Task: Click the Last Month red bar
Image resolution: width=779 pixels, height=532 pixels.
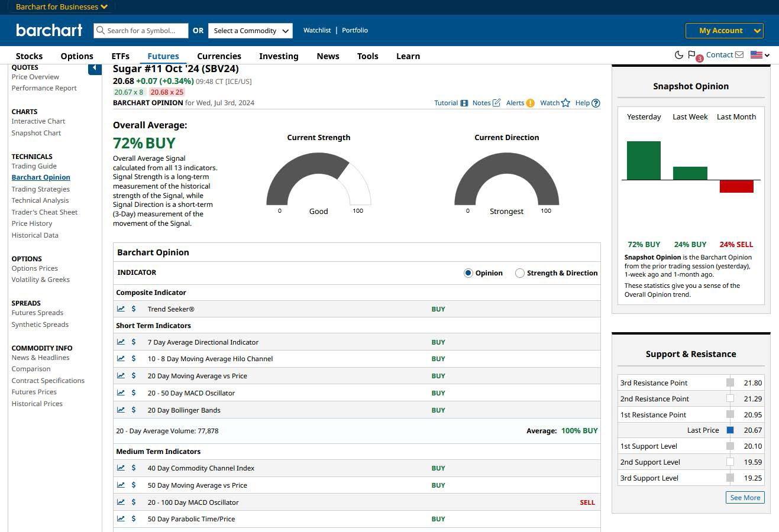Action: click(736, 186)
